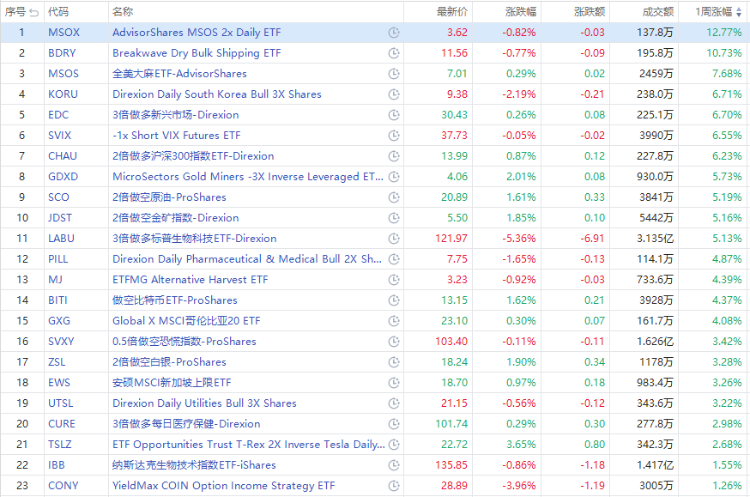Click the clock icon in the CONY row
Viewport: 750px width, 497px height.
click(394, 486)
